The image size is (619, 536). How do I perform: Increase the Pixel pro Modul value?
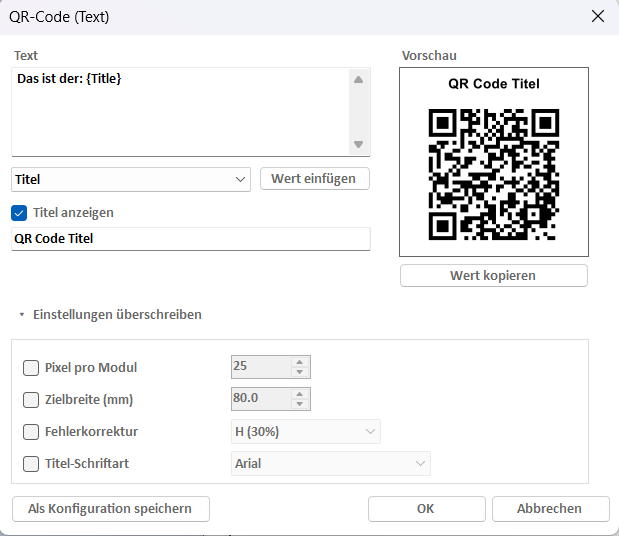300,362
